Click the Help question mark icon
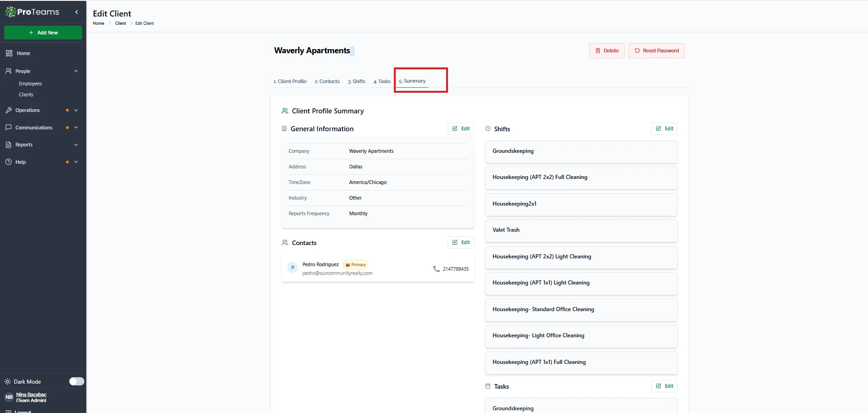 pos(8,162)
